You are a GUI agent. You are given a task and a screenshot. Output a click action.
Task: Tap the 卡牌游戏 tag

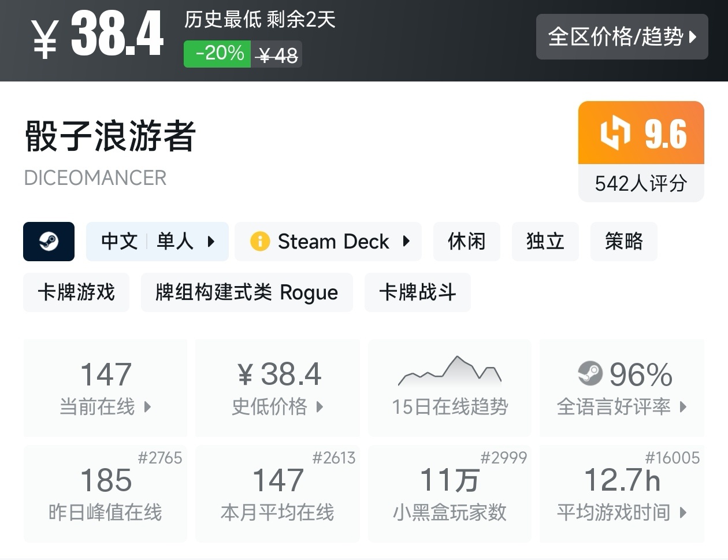pos(76,292)
